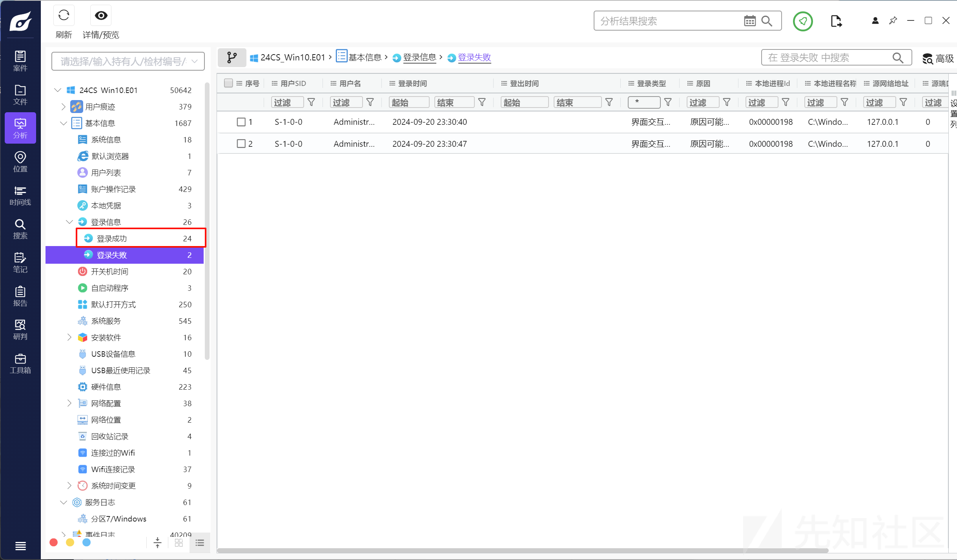Collapse the 24CS_Win10.E01 tree node

58,90
